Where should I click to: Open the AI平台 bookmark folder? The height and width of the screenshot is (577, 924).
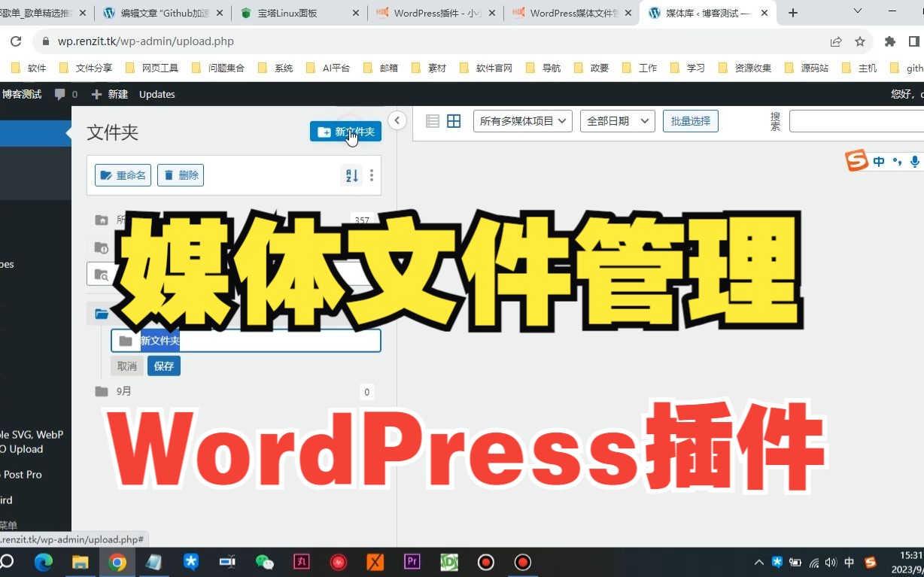click(x=328, y=68)
